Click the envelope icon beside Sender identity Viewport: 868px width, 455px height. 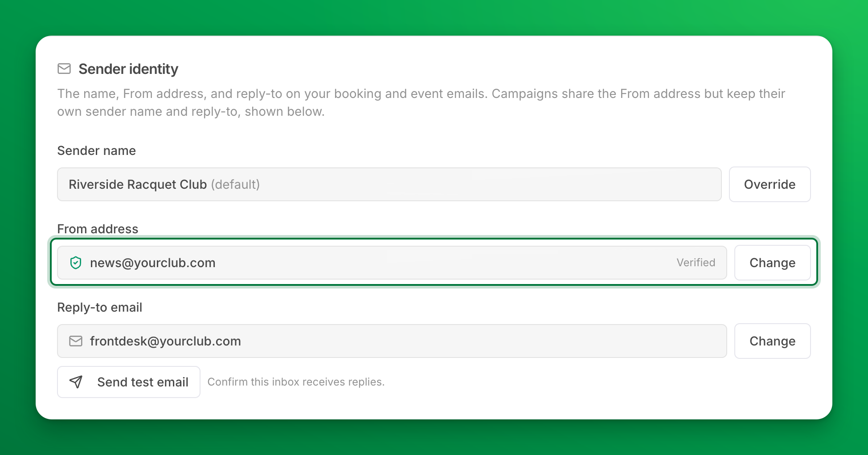pyautogui.click(x=64, y=69)
